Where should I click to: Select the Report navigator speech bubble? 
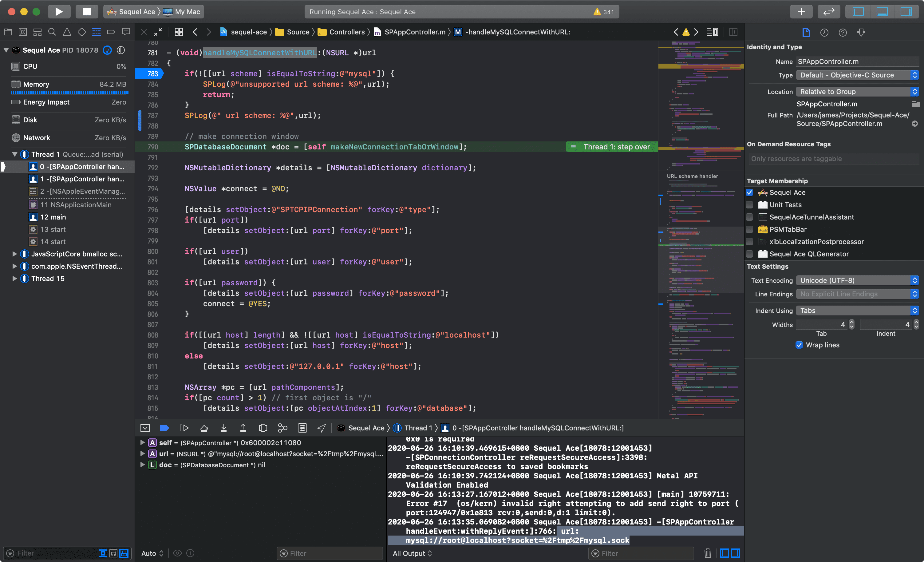click(126, 32)
